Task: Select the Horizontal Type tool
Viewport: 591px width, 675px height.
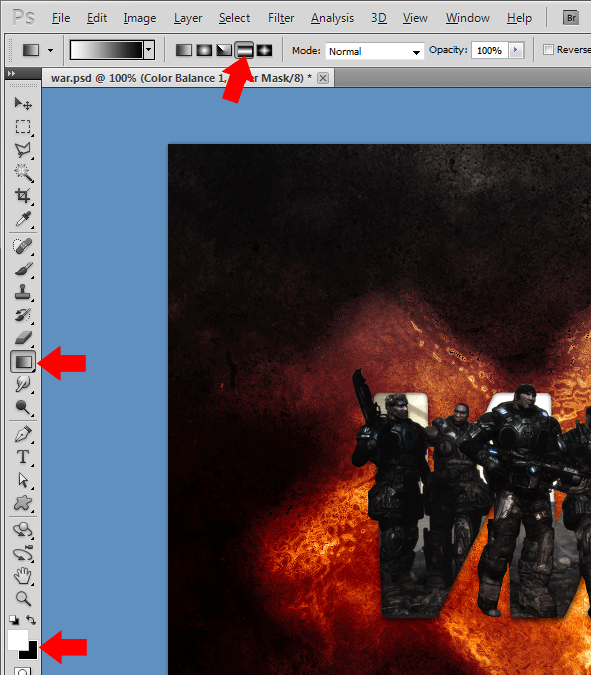Action: click(x=23, y=457)
